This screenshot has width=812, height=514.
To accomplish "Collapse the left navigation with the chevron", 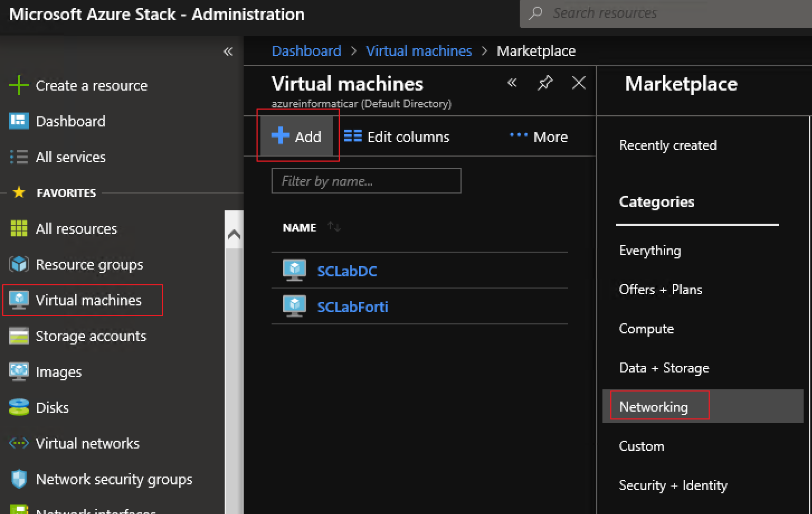I will [x=228, y=50].
